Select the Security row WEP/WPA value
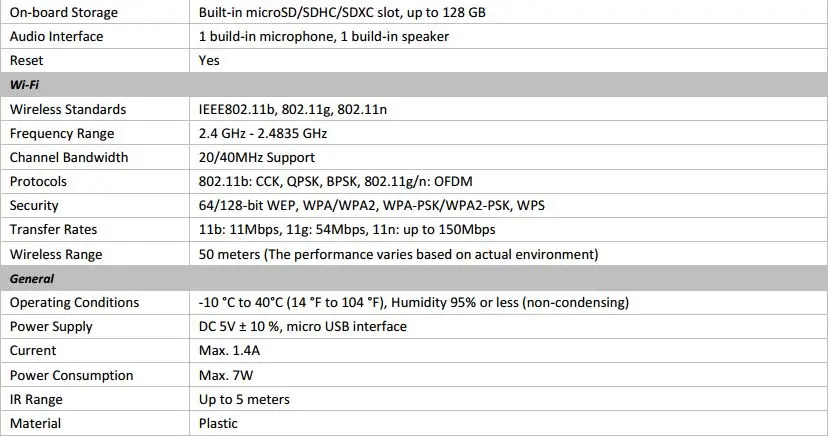The height and width of the screenshot is (436, 828). (x=371, y=205)
